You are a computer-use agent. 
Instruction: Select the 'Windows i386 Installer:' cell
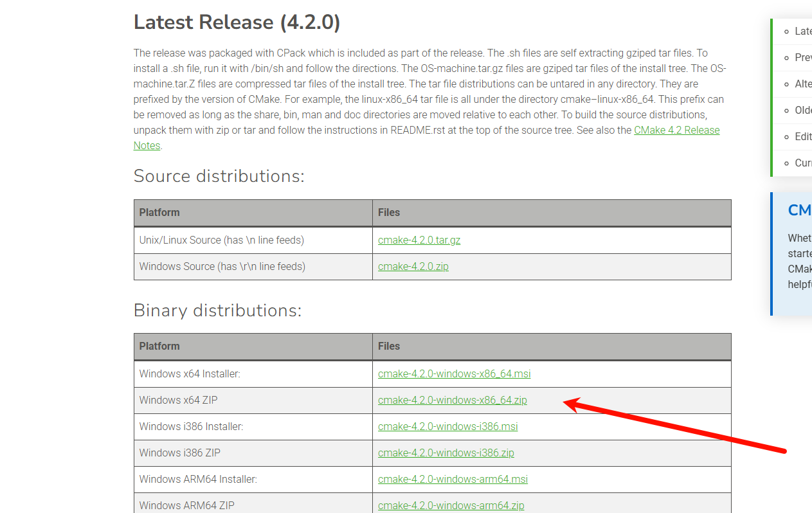click(x=253, y=426)
